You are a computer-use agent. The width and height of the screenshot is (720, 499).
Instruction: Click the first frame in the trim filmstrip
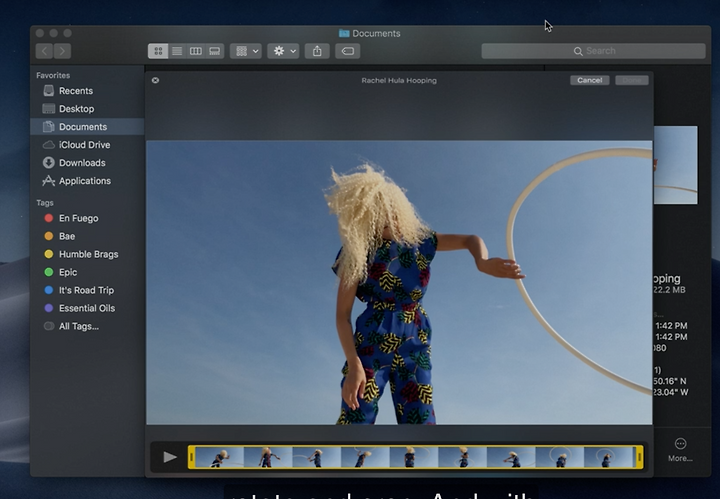click(219, 457)
